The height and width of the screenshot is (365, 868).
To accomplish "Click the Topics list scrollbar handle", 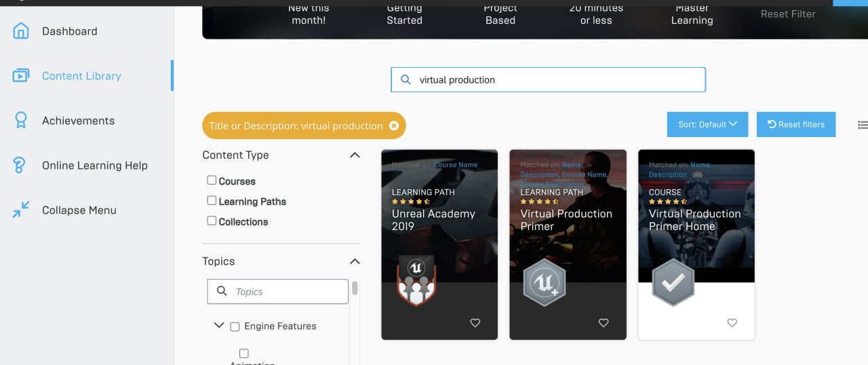I will (x=355, y=289).
